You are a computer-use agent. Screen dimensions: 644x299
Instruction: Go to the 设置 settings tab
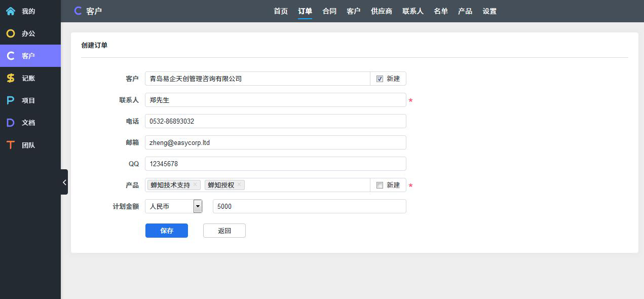(489, 11)
